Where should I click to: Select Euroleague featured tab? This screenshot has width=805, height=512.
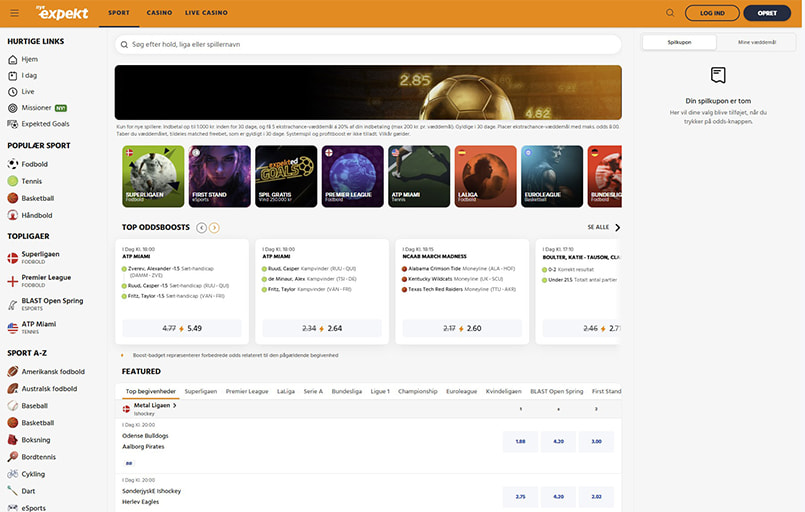[x=462, y=391]
